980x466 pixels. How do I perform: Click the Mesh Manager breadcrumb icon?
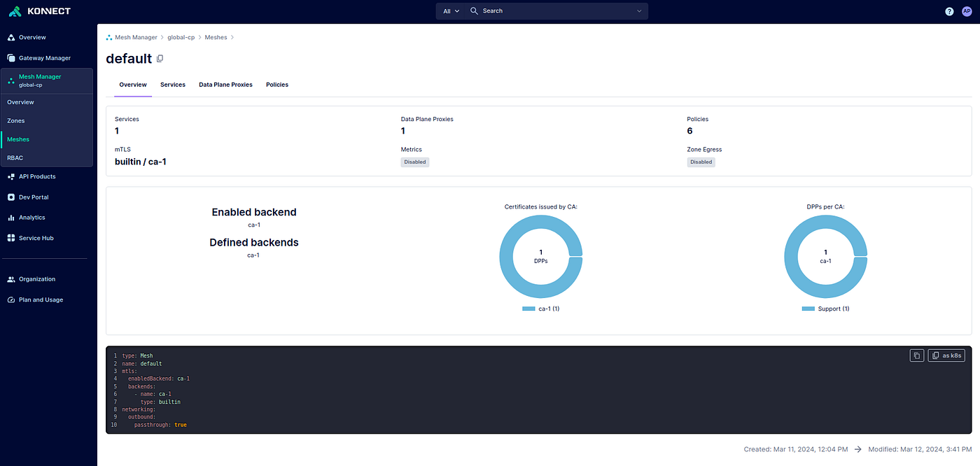pos(109,37)
